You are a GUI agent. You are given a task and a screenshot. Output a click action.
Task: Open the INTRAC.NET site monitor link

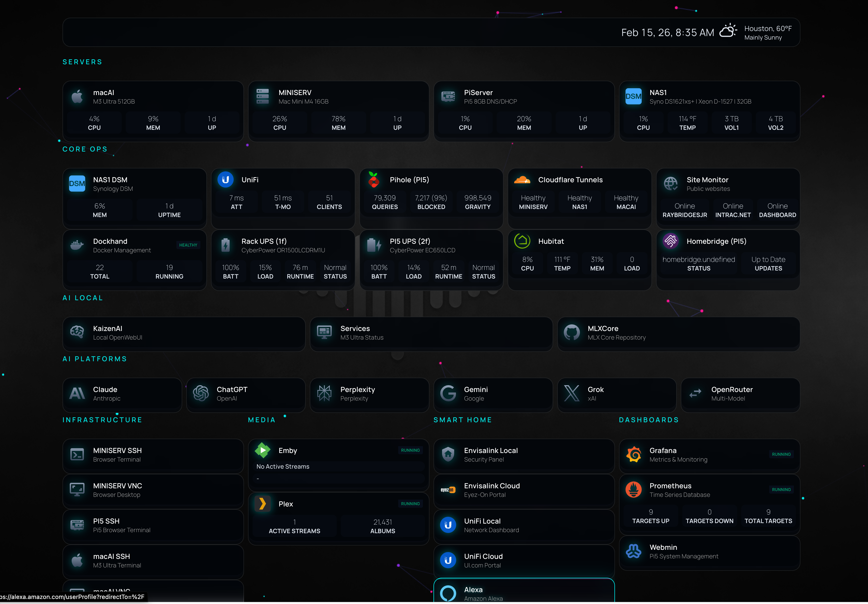[733, 210]
